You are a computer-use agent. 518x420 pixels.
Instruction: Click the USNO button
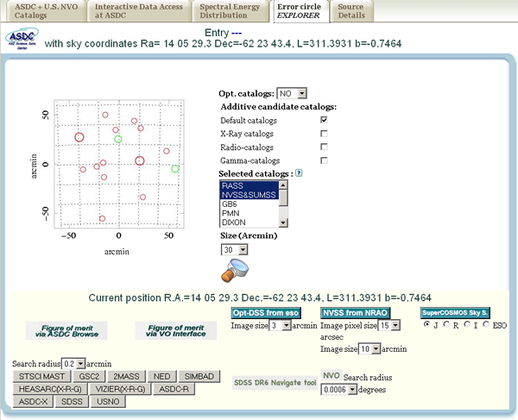pos(108,402)
